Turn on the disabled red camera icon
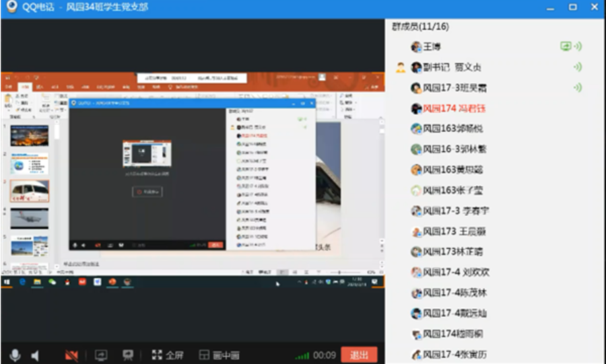The height and width of the screenshot is (364, 606). click(x=71, y=355)
